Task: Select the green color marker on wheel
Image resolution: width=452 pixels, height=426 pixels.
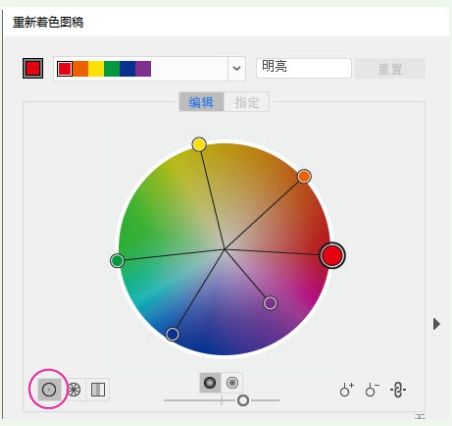Action: tap(117, 260)
